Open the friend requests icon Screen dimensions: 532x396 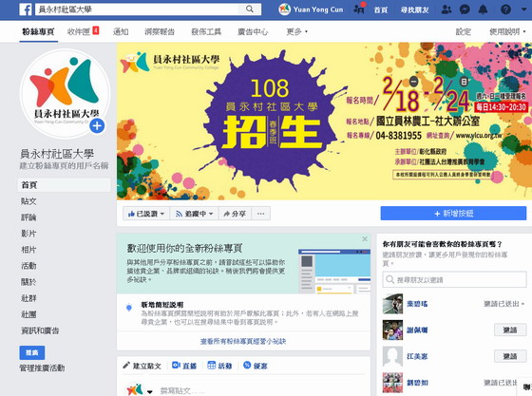[446, 9]
